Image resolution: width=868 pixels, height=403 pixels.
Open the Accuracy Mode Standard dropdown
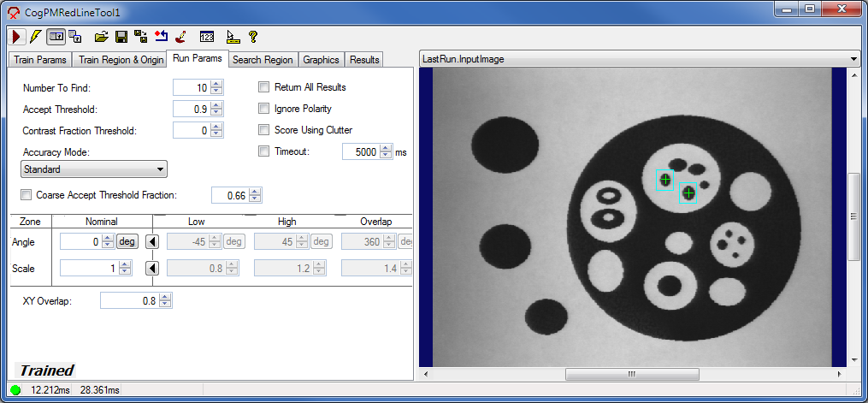coord(94,169)
